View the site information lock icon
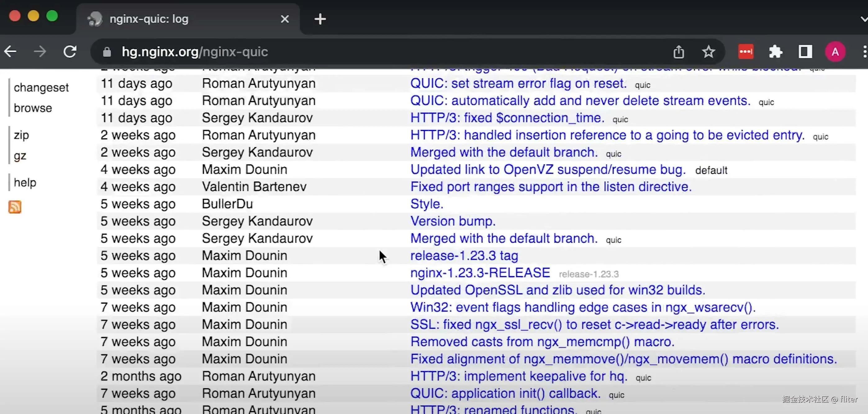 [107, 52]
